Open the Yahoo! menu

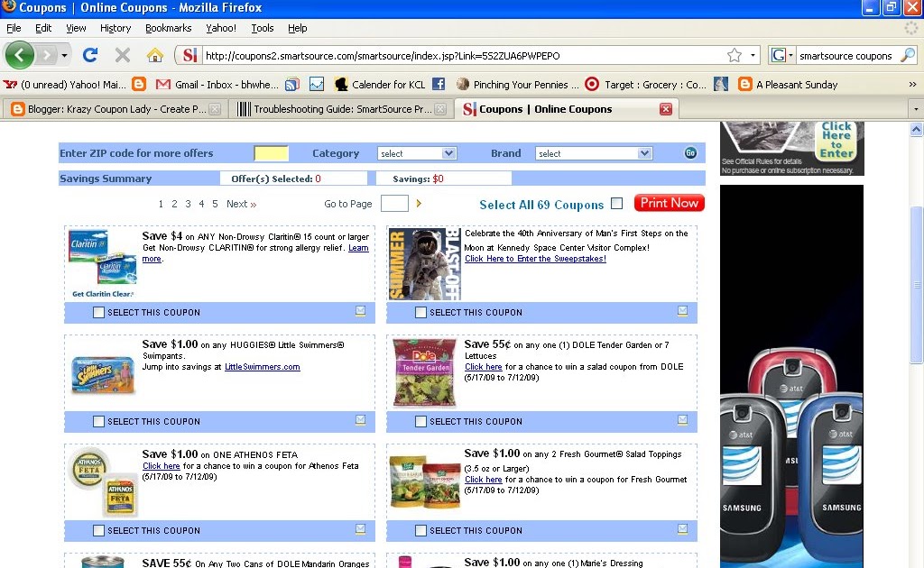[221, 28]
